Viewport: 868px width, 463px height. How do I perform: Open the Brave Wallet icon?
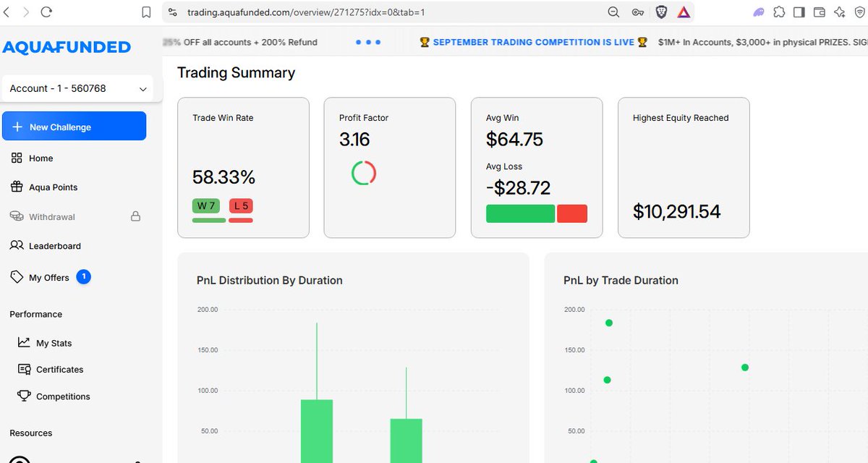pos(820,12)
